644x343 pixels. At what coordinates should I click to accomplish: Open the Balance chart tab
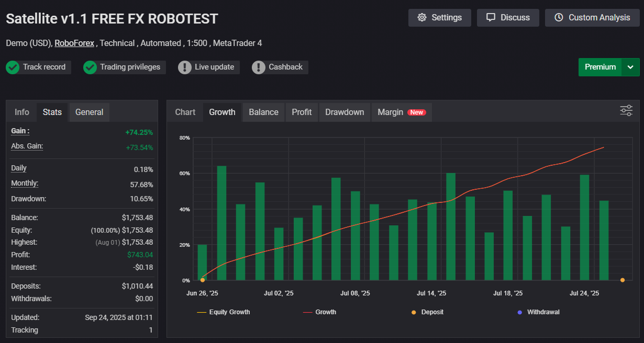[x=263, y=112]
